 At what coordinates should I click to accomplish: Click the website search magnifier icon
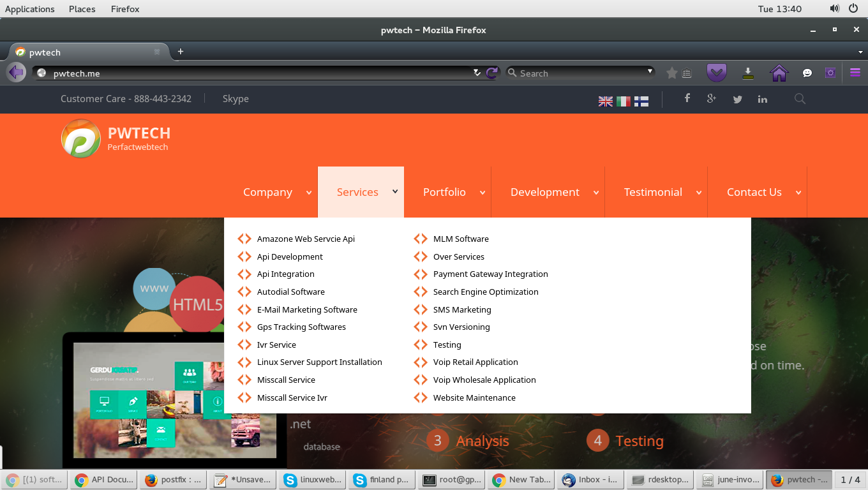coord(800,99)
